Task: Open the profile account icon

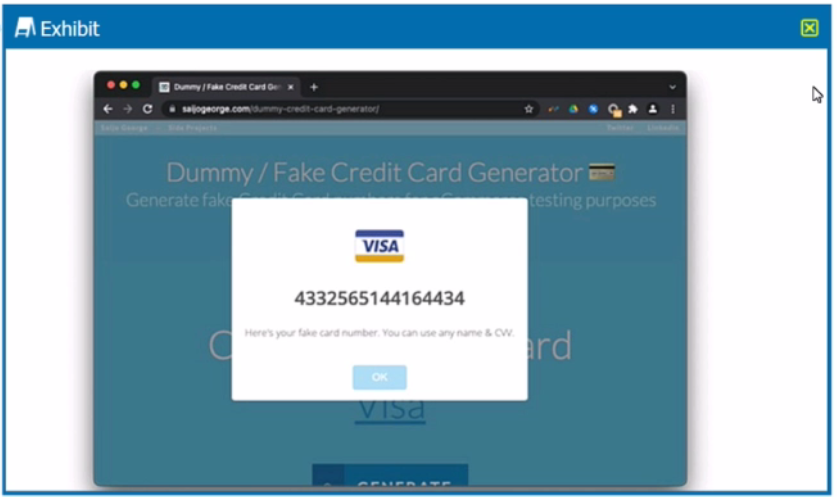Action: tap(652, 109)
